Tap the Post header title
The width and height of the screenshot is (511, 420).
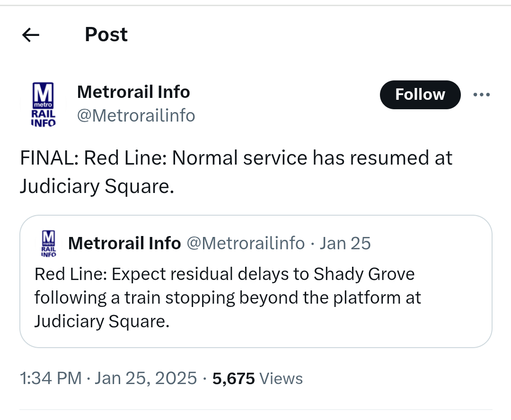click(106, 35)
